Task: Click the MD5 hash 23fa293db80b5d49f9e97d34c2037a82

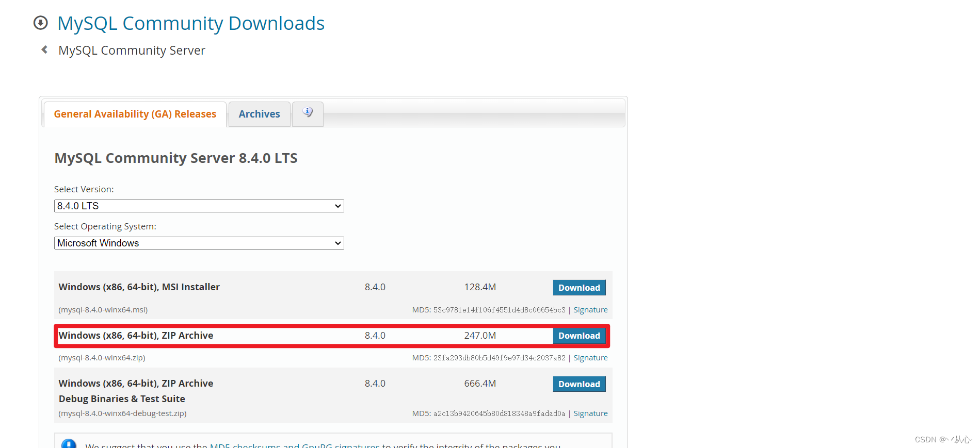Action: point(499,358)
